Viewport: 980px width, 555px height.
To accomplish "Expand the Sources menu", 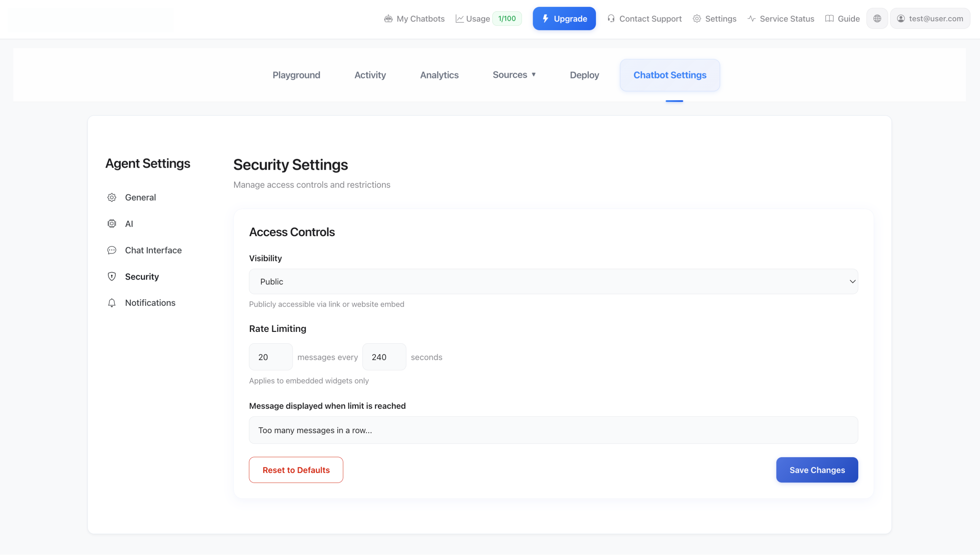I will [x=514, y=75].
